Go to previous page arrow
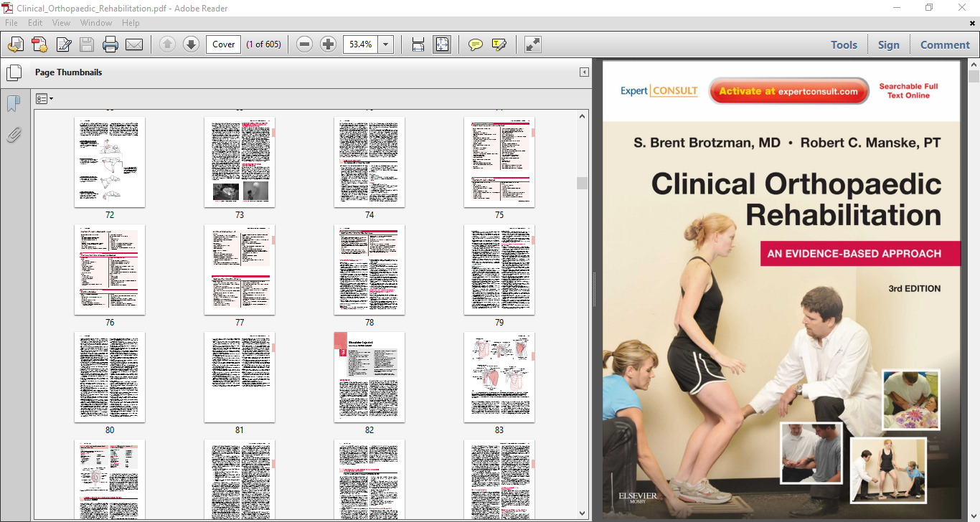980x522 pixels. point(167,44)
